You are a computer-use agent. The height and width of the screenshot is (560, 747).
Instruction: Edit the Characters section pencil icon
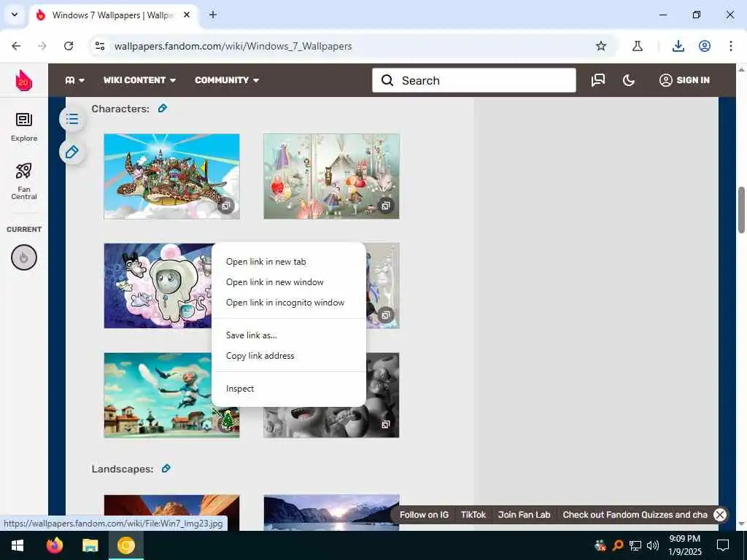(163, 109)
